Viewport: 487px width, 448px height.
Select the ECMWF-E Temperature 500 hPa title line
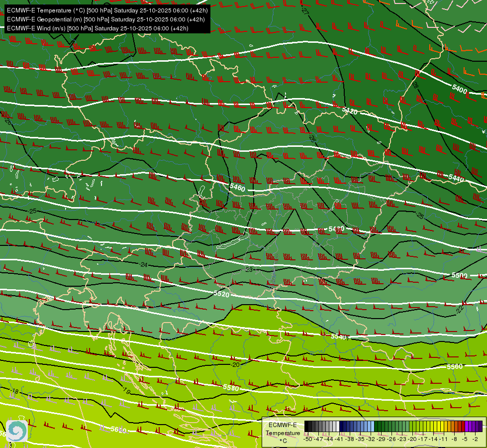pos(107,10)
